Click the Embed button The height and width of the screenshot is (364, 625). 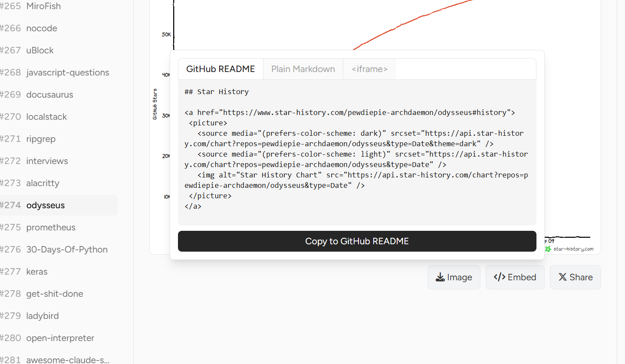[x=515, y=277]
